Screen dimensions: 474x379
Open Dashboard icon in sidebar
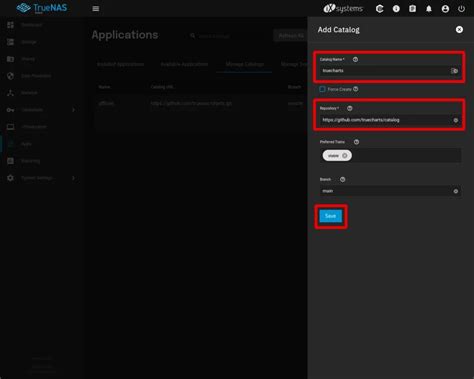[10, 25]
